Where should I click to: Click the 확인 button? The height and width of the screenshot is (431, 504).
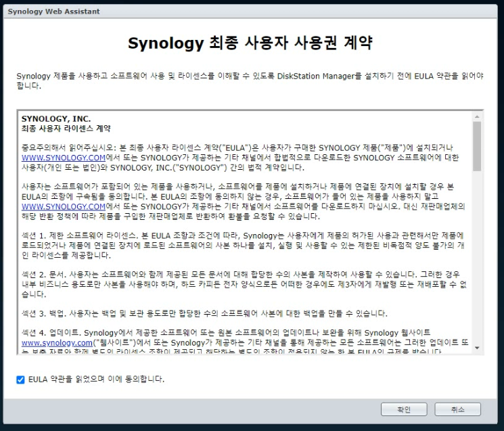point(404,409)
